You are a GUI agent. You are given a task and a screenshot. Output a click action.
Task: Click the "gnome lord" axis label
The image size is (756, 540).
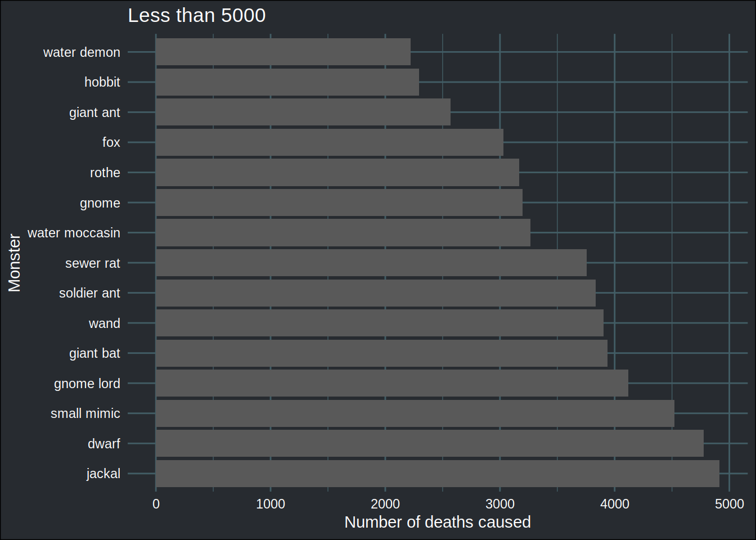point(87,384)
